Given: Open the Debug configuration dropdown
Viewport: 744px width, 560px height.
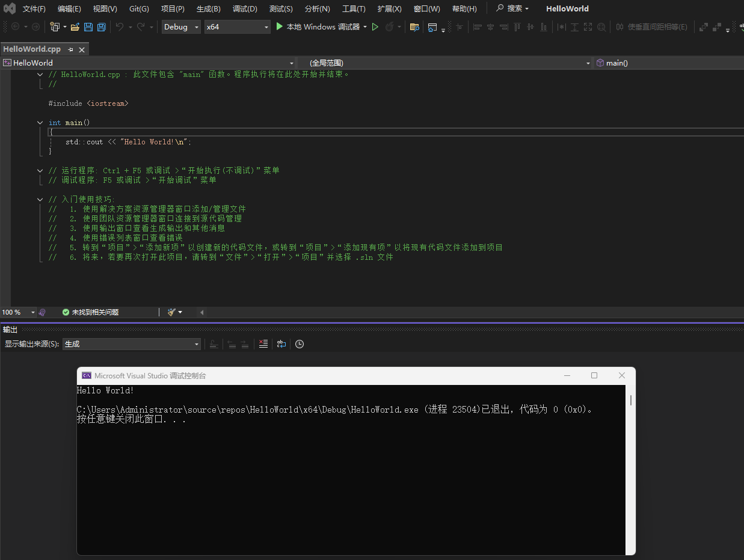Looking at the screenshot, I should [181, 27].
